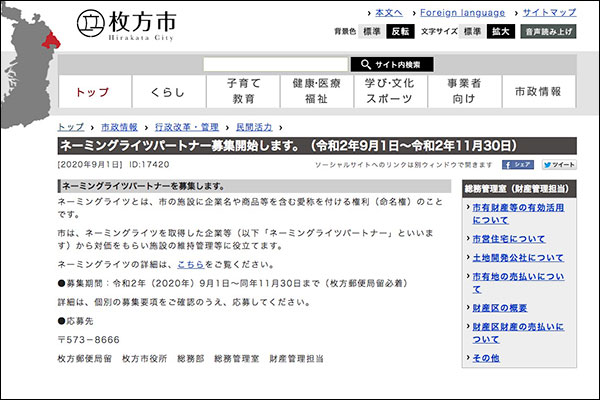The image size is (600, 400).
Task: Start 音声読み上げ voice reading
Action: tap(549, 31)
